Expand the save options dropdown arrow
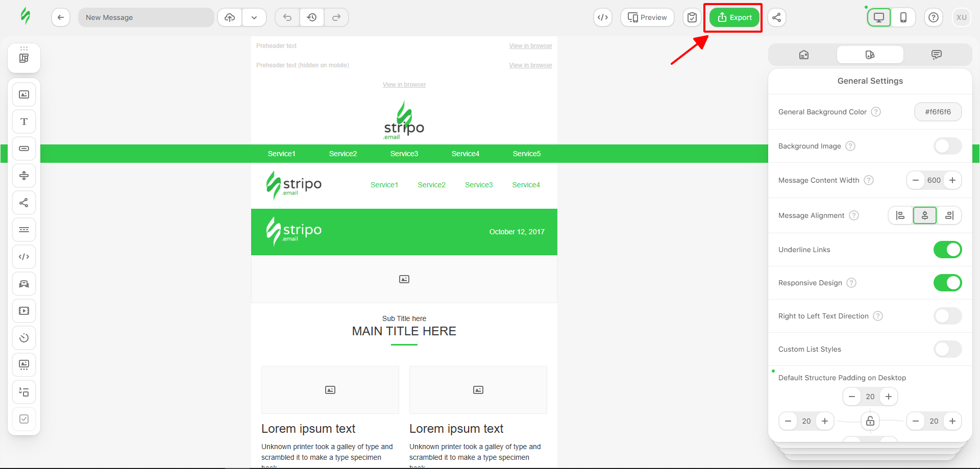The height and width of the screenshot is (469, 980). [x=254, y=17]
